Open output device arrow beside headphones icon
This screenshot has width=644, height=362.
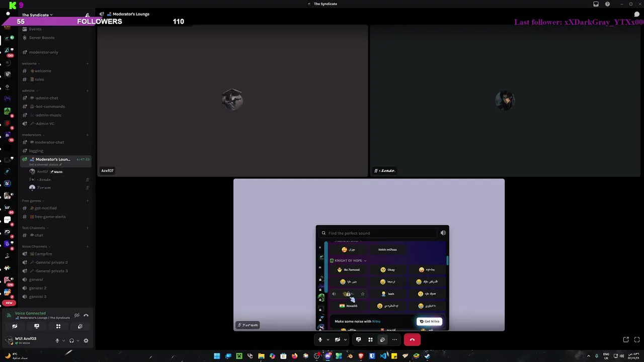tap(77, 341)
